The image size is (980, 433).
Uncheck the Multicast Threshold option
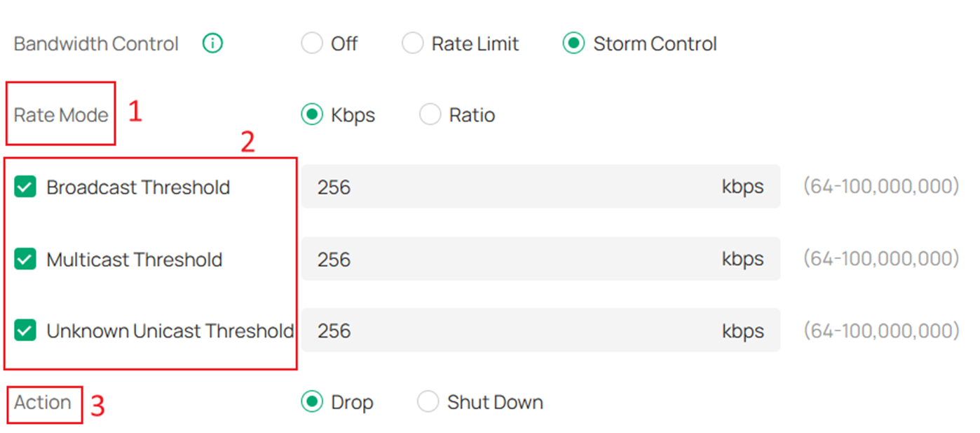click(25, 259)
